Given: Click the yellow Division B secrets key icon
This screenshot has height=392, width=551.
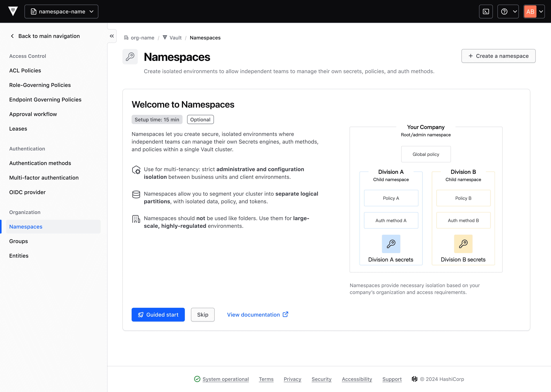Looking at the screenshot, I should (x=463, y=244).
